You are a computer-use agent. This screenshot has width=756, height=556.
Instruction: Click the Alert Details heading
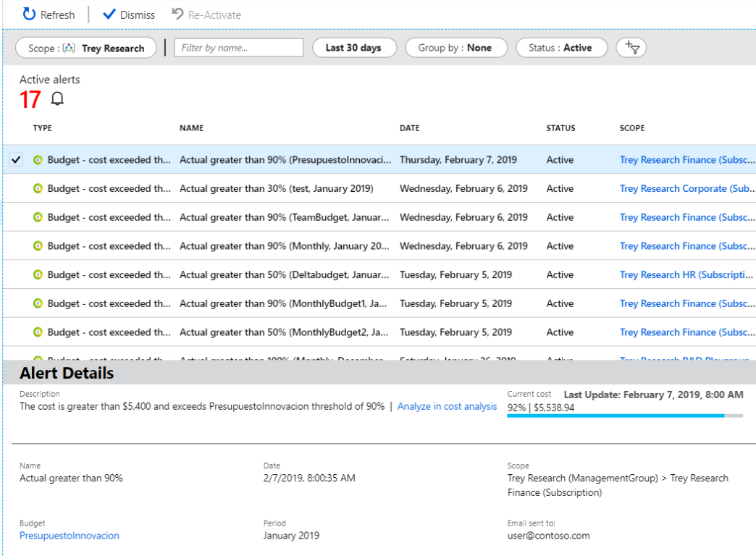(x=67, y=373)
